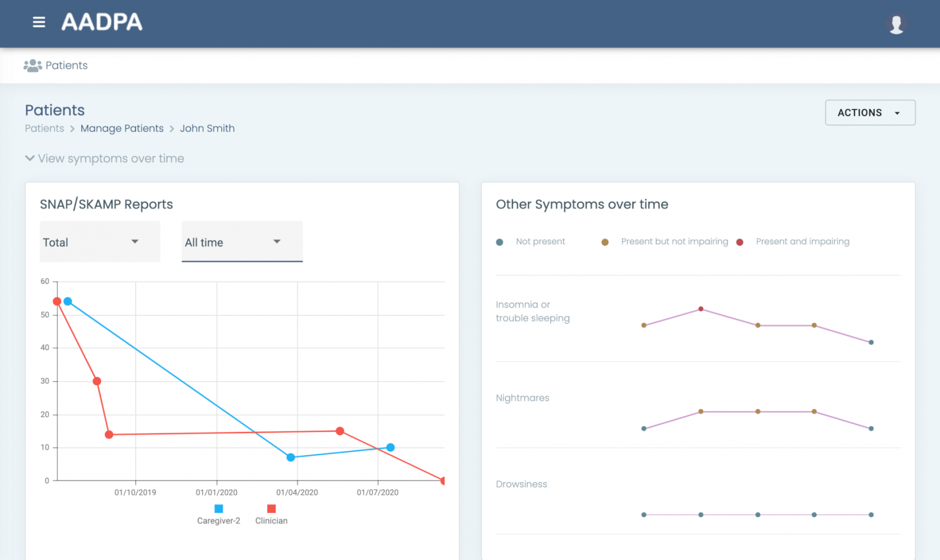Go to Manage Patients breadcrumb
This screenshot has width=940, height=560.
coord(122,128)
